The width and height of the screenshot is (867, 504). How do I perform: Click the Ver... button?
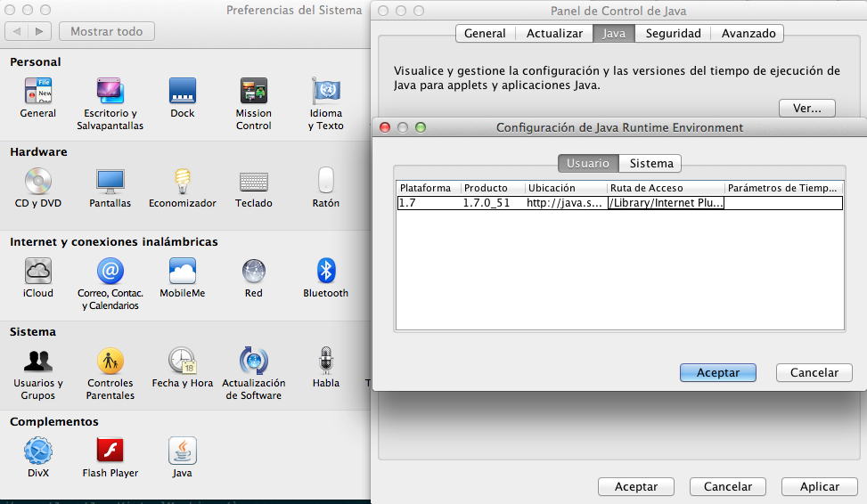pyautogui.click(x=806, y=108)
